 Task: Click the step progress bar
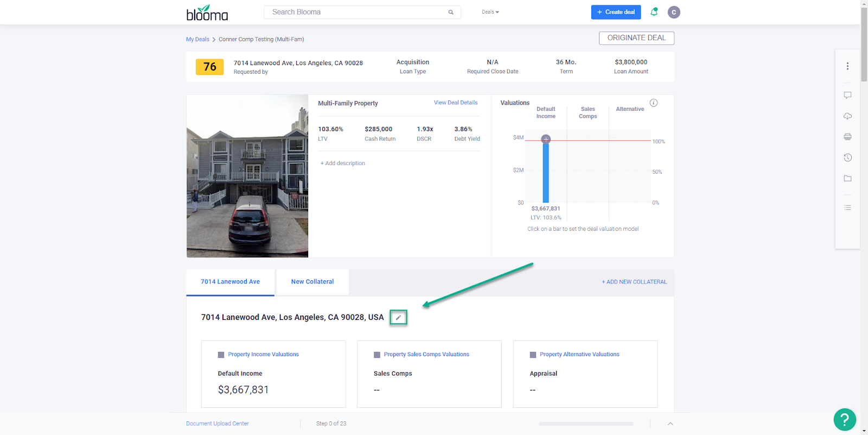(586, 424)
